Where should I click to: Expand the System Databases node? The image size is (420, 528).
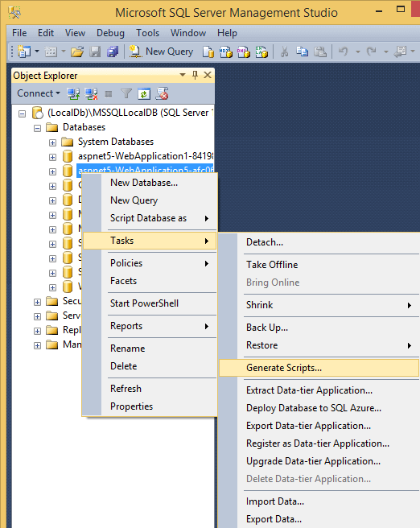click(52, 142)
